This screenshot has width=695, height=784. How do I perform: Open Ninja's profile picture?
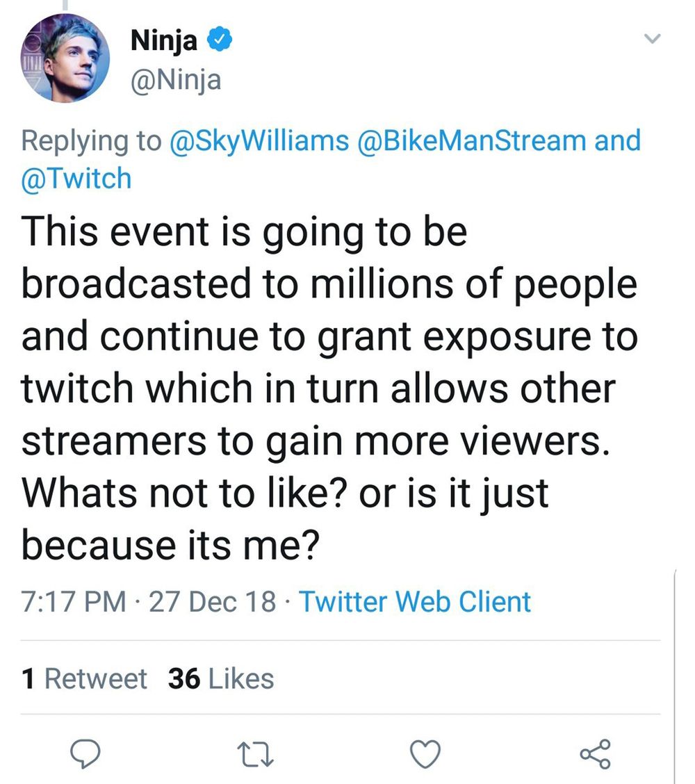click(x=65, y=58)
